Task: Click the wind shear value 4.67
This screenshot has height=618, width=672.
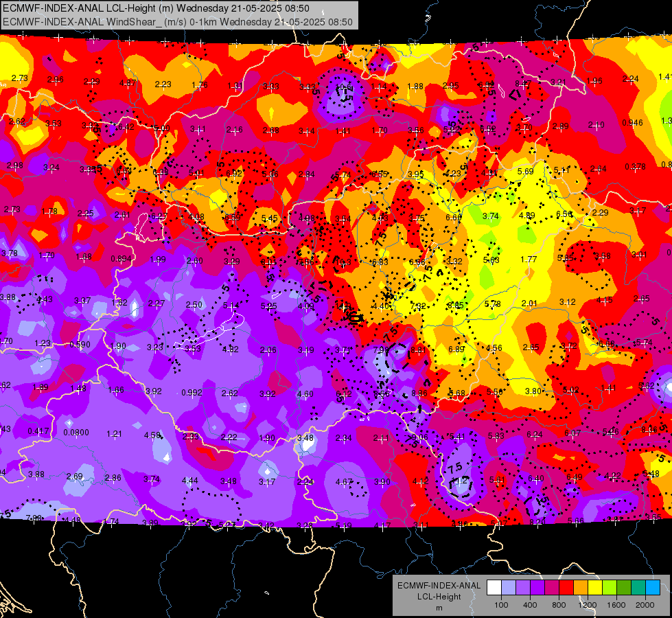Action: pyautogui.click(x=344, y=481)
